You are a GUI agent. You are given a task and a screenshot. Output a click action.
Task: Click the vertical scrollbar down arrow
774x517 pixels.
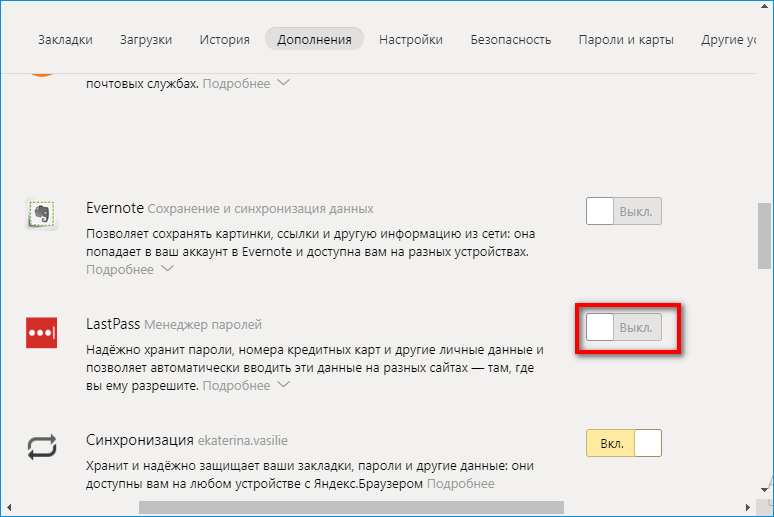click(765, 489)
